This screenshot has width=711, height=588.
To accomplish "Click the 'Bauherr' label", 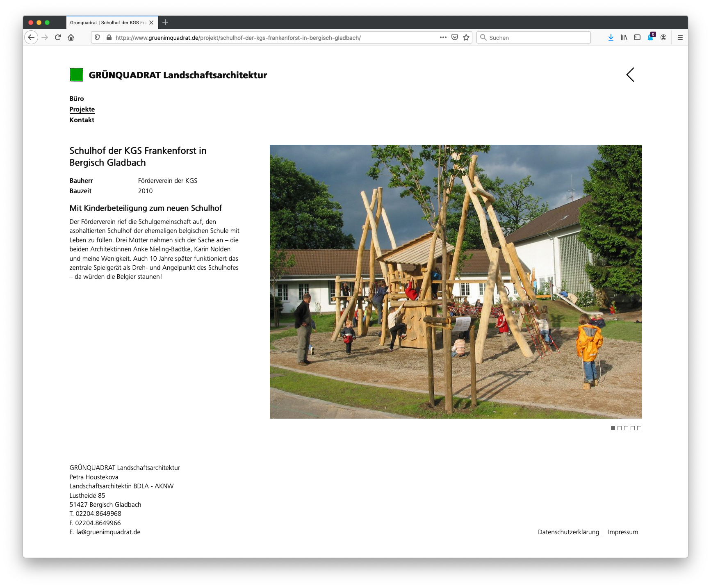I will (81, 180).
